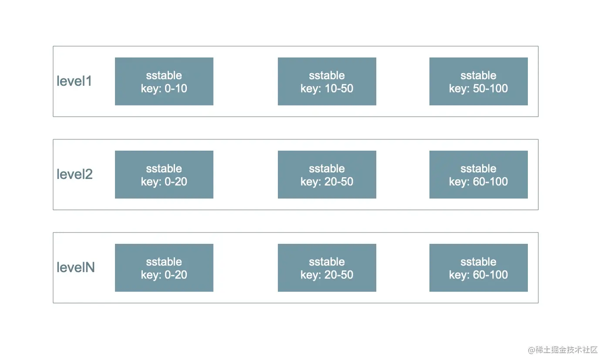The image size is (608, 364).
Task: Click the level1 sstable box with key 0-10
Action: coord(164,81)
